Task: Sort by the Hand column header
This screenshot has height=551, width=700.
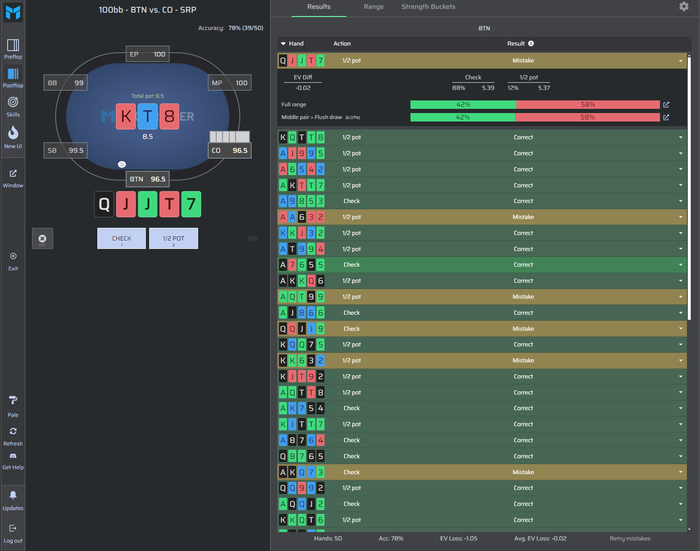Action: 292,43
